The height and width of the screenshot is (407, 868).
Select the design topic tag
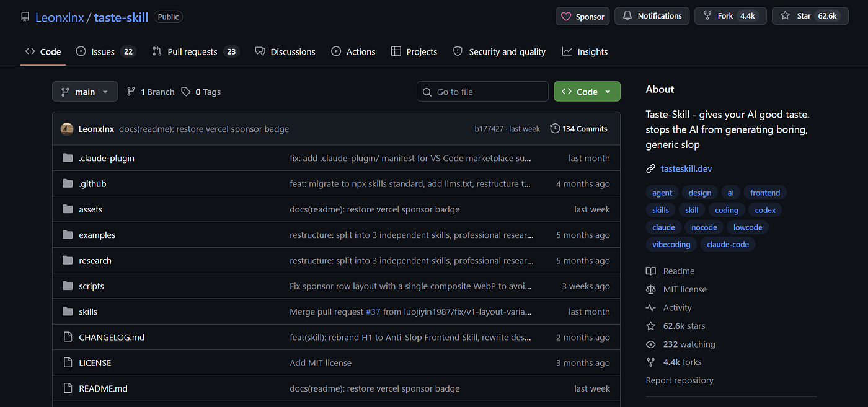700,193
